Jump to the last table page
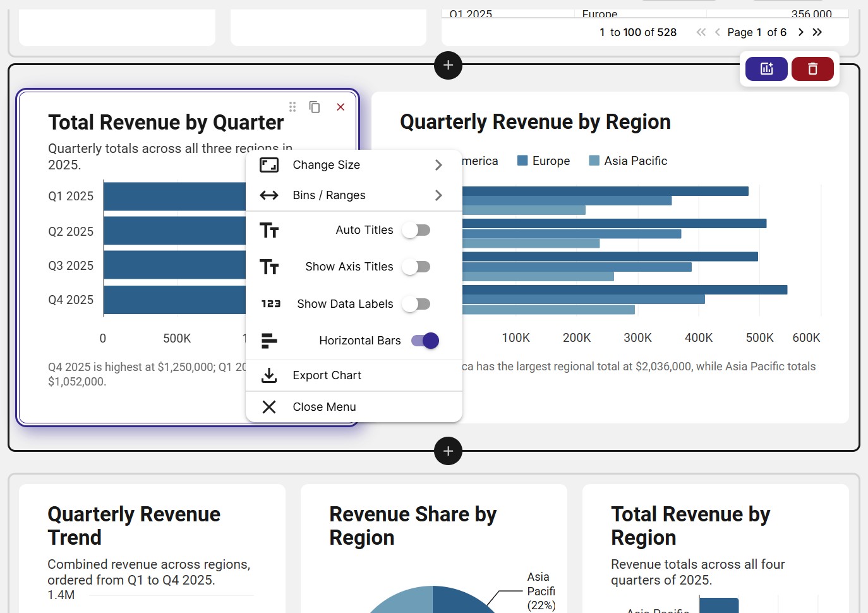This screenshot has height=613, width=868. pos(817,32)
